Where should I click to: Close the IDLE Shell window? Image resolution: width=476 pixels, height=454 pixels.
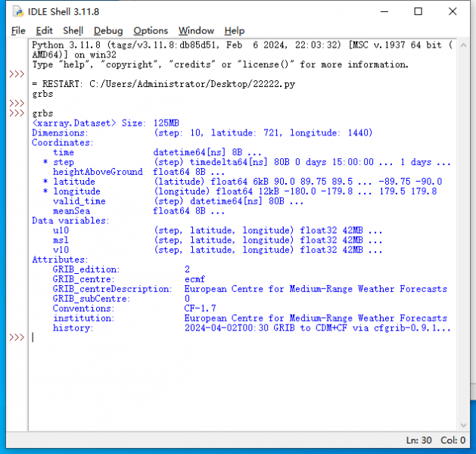453,12
